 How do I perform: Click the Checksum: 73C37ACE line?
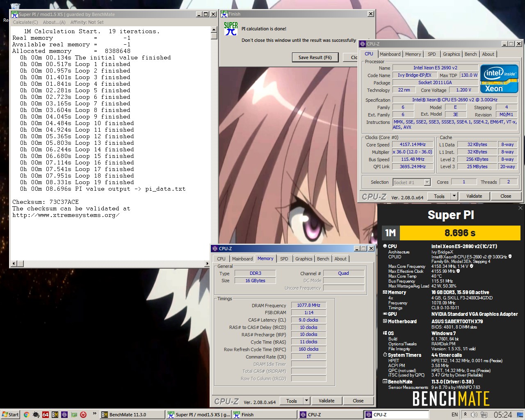pyautogui.click(x=46, y=202)
